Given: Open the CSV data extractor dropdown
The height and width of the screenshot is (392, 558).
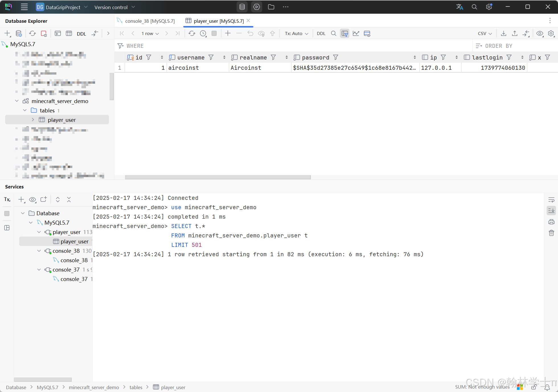Looking at the screenshot, I should tap(485, 33).
